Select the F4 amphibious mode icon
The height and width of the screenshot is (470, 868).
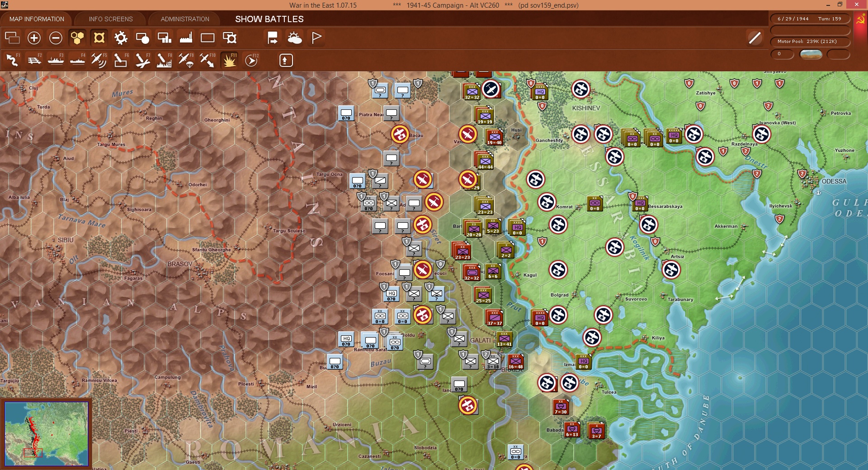click(x=77, y=60)
